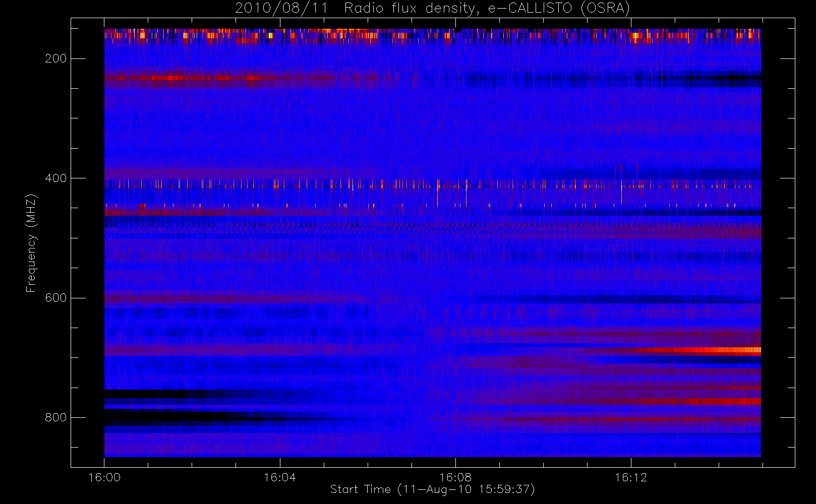Click the '16:08' time tick label

coord(455,477)
